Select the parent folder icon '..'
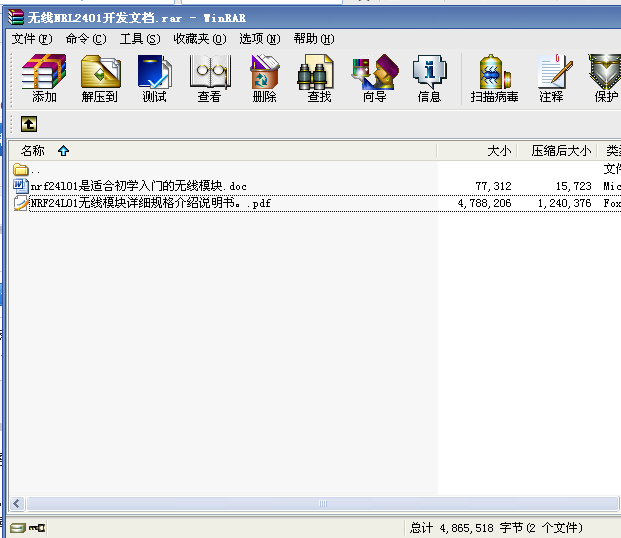621x538 pixels. tap(21, 170)
